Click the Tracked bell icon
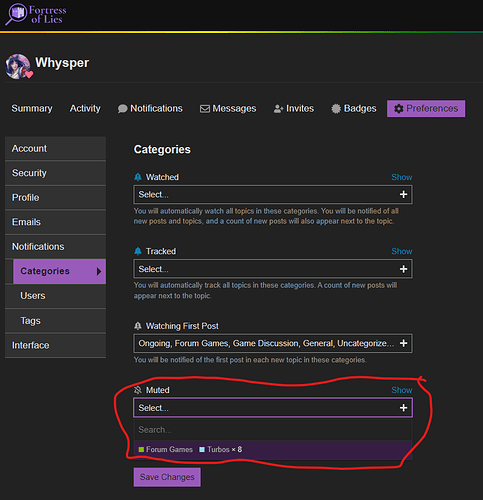Viewport: 483px width, 500px height. 138,251
